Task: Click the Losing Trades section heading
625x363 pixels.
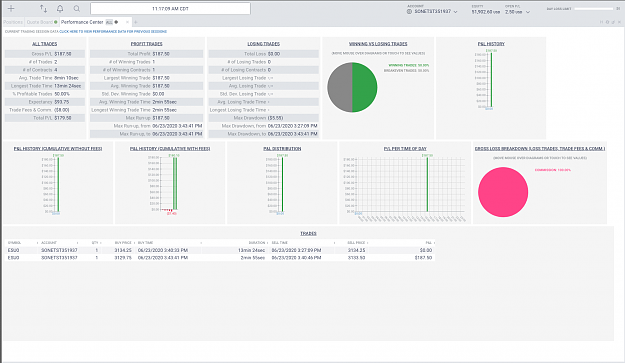Action: tap(263, 44)
